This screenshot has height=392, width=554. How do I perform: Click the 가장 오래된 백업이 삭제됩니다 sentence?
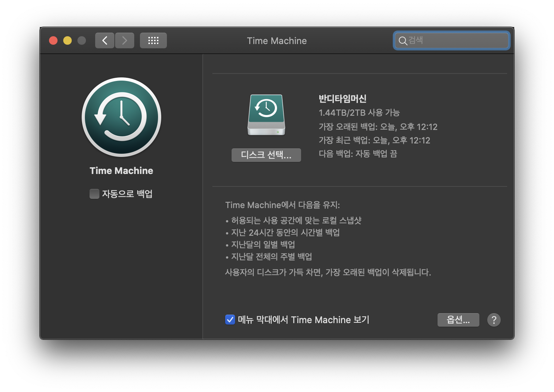tap(328, 272)
